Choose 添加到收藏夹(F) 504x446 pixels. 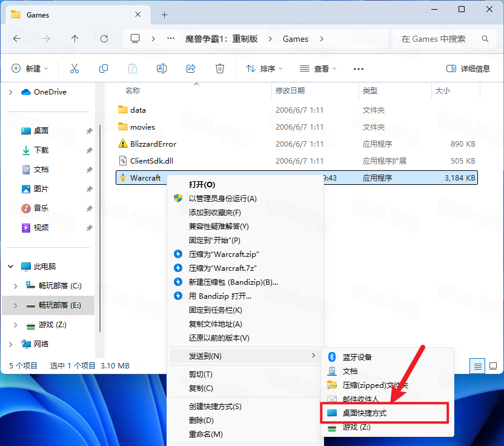pyautogui.click(x=246, y=213)
